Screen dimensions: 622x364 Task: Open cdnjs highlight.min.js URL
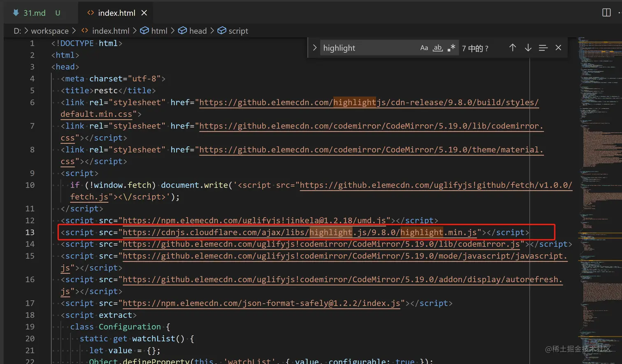point(300,232)
